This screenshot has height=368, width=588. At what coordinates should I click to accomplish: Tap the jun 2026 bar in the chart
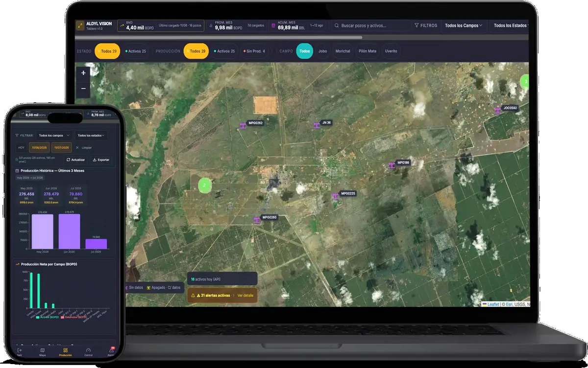[x=69, y=231]
